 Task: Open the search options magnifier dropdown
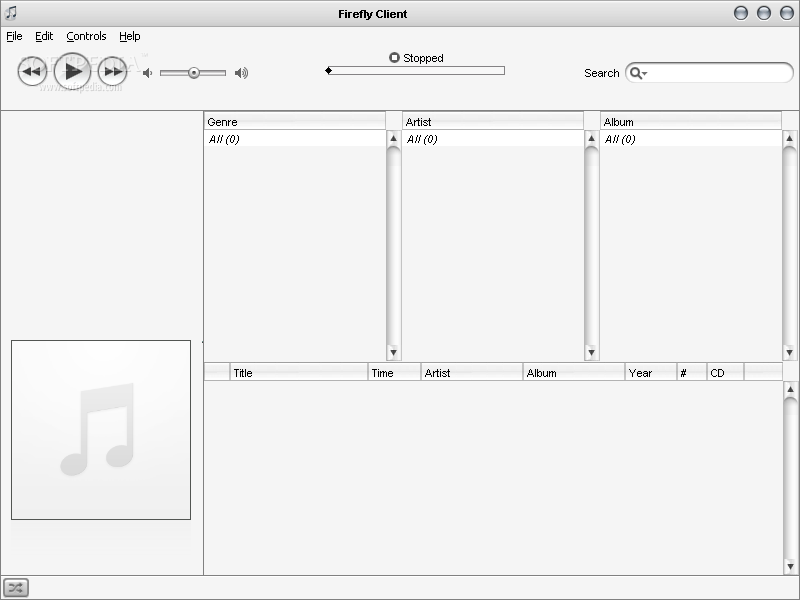(638, 73)
